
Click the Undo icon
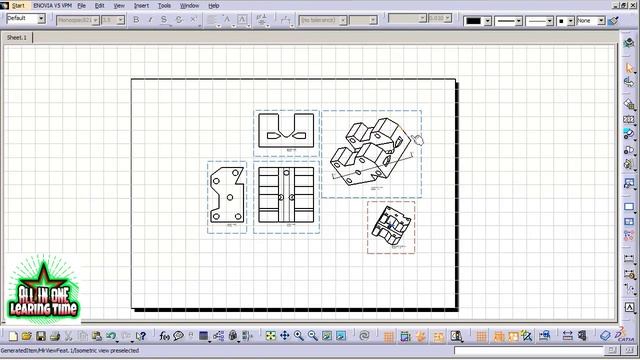[111, 336]
